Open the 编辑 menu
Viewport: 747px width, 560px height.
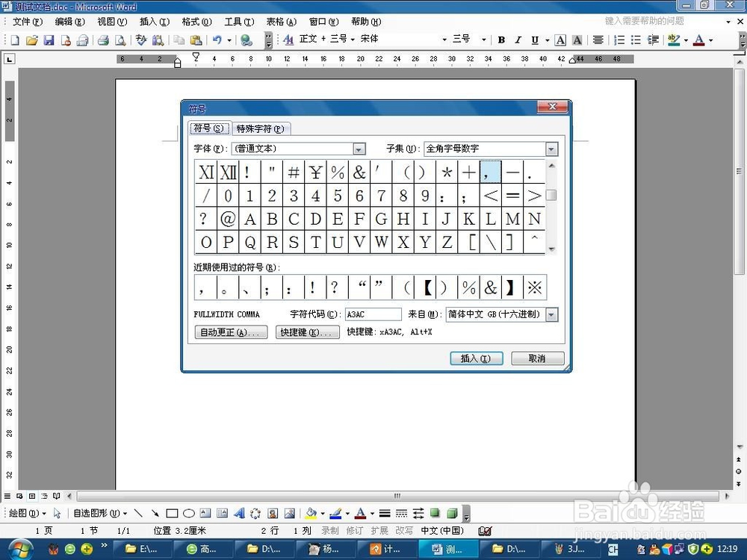pos(69,22)
